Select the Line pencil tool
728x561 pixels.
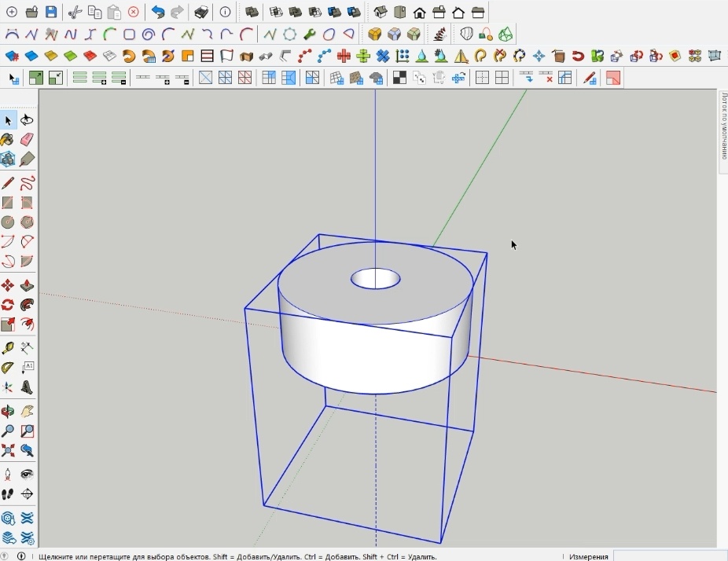(x=8, y=183)
